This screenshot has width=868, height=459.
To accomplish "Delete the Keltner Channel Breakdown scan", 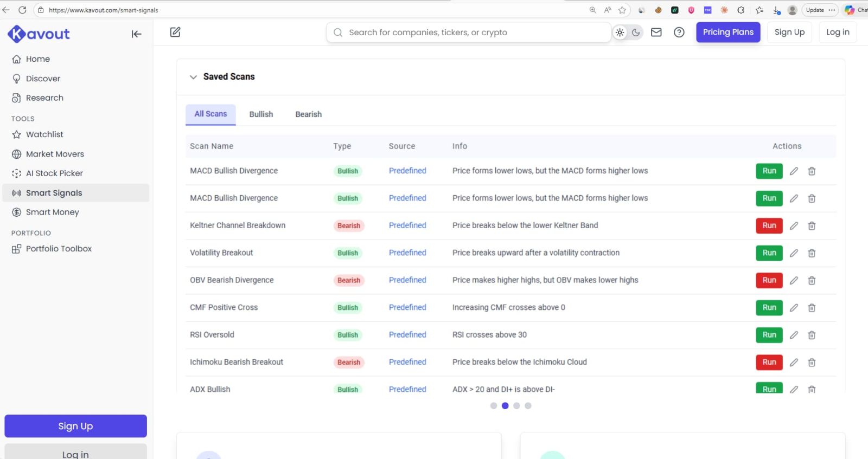I will 812,225.
